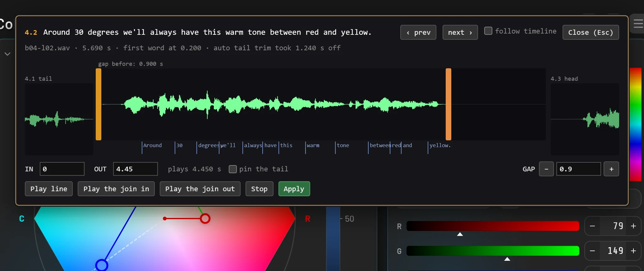Screen dimensions: 644x271
Task: Click Play the join in
Action: point(116,189)
